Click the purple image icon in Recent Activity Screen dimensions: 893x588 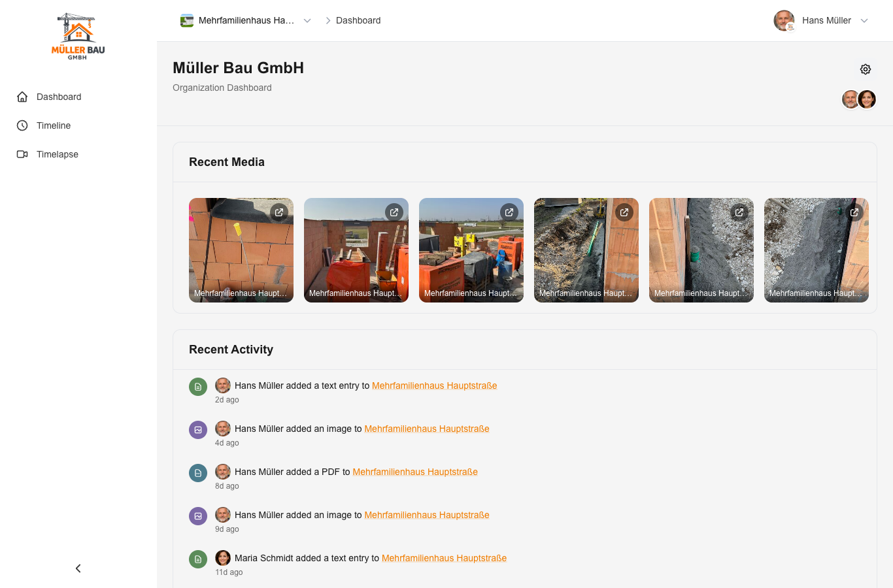pos(198,429)
